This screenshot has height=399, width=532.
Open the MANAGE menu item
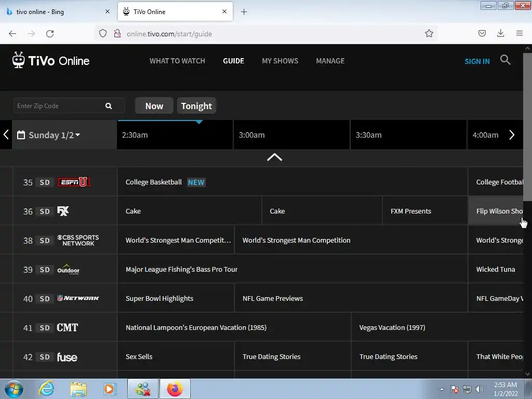pyautogui.click(x=330, y=61)
